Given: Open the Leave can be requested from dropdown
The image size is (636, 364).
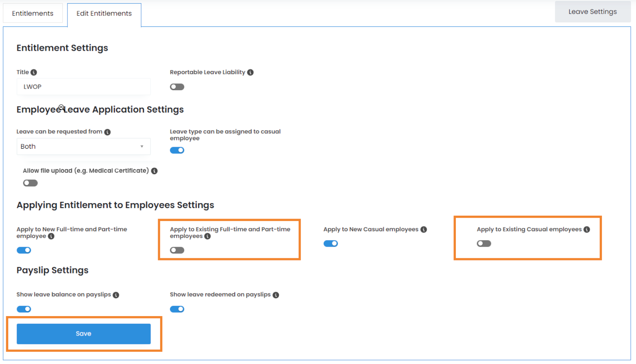Looking at the screenshot, I should (x=83, y=147).
